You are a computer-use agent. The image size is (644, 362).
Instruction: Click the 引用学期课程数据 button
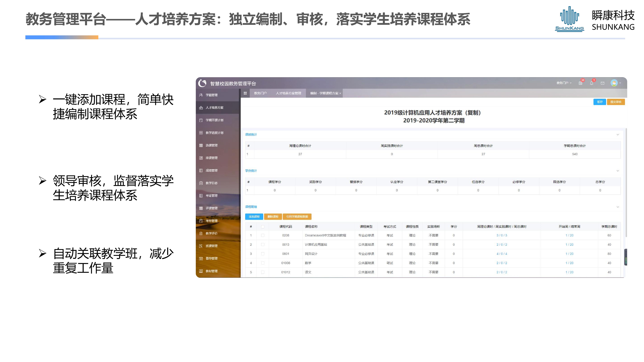tap(297, 217)
